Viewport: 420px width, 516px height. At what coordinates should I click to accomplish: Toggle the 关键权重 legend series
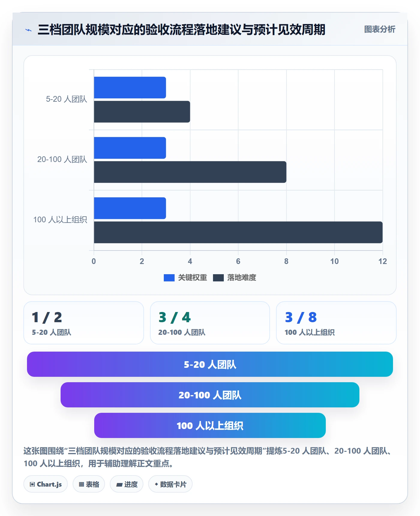click(185, 278)
